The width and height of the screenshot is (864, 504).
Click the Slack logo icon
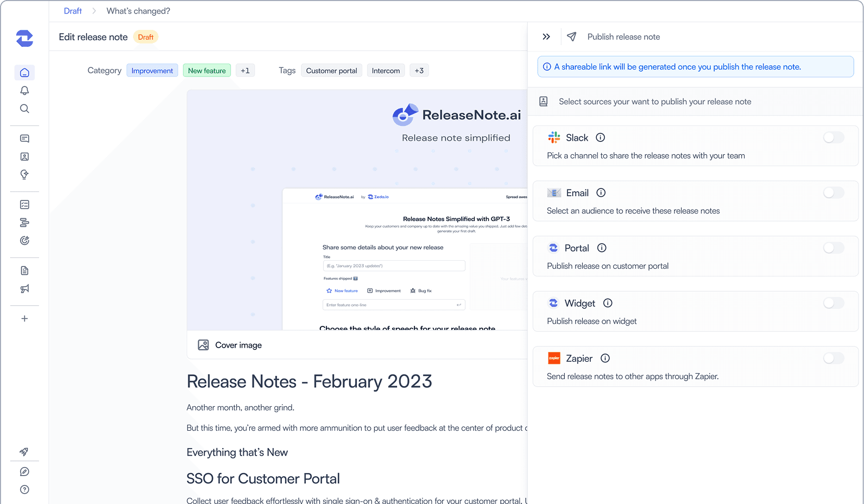[x=554, y=138]
